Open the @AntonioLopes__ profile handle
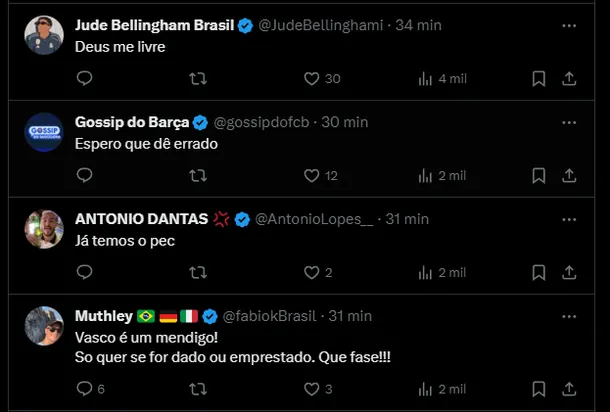610x412 pixels. click(314, 219)
